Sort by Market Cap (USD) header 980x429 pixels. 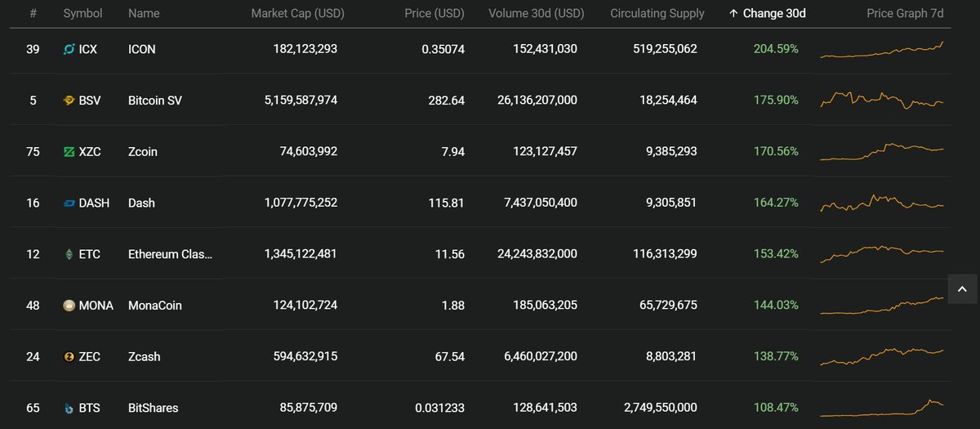coord(297,13)
